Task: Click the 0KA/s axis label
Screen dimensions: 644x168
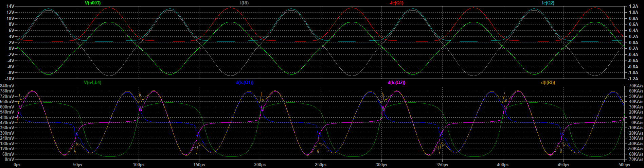Action: pos(635,122)
